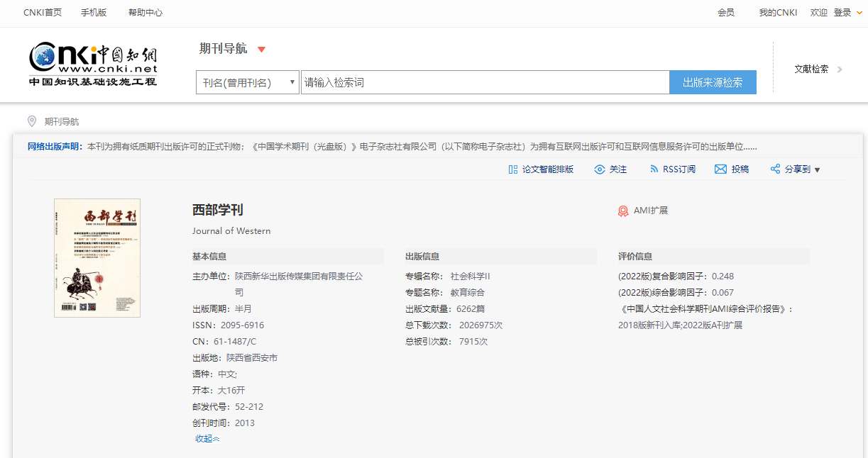Screen dimensions: 868x458
Task: Click the 欢迎 greeting text
Action: tap(819, 13)
